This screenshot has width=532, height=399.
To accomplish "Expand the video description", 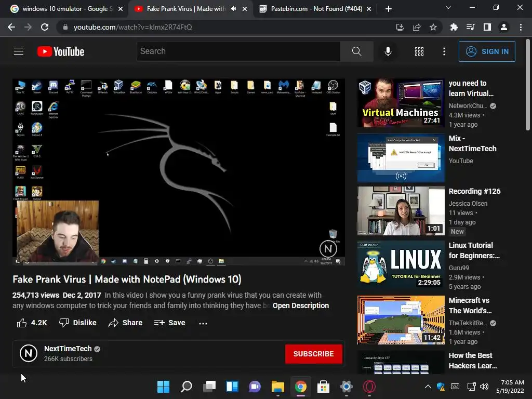I will [x=301, y=305].
